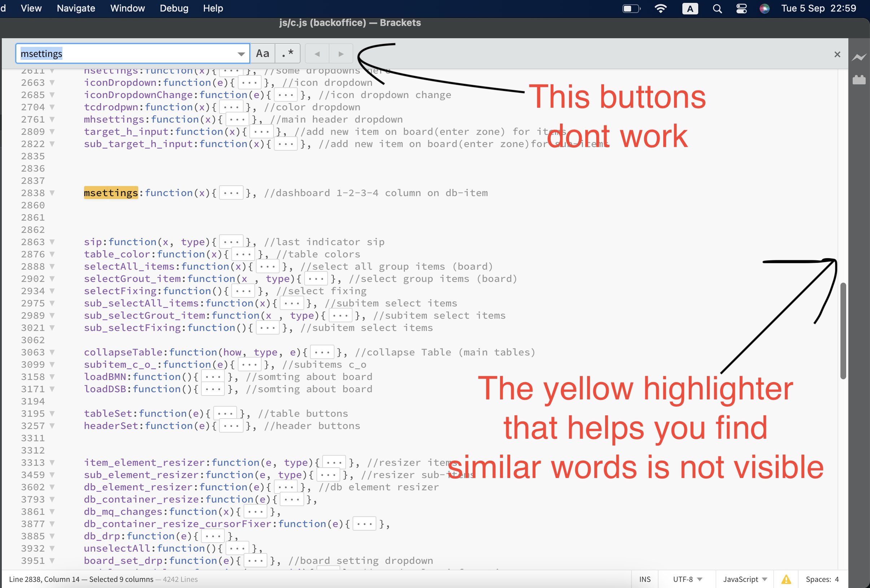Click the previous match arrow in find bar

click(317, 53)
